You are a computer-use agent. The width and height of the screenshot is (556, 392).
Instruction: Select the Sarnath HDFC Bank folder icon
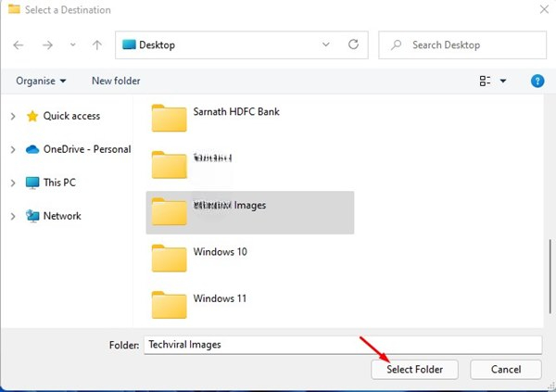170,118
